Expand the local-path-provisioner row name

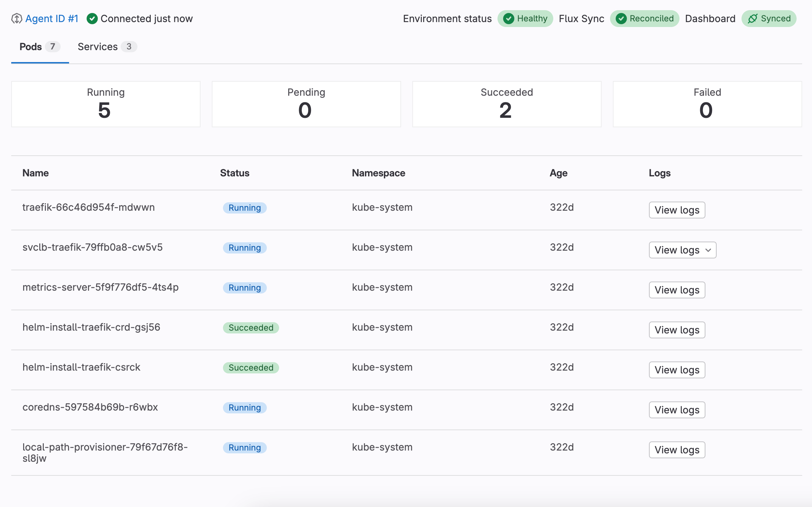click(x=105, y=452)
